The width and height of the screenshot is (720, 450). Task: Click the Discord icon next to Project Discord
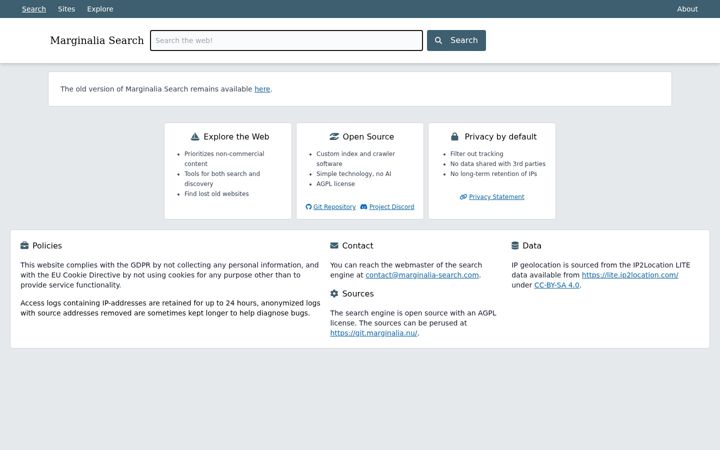click(364, 207)
